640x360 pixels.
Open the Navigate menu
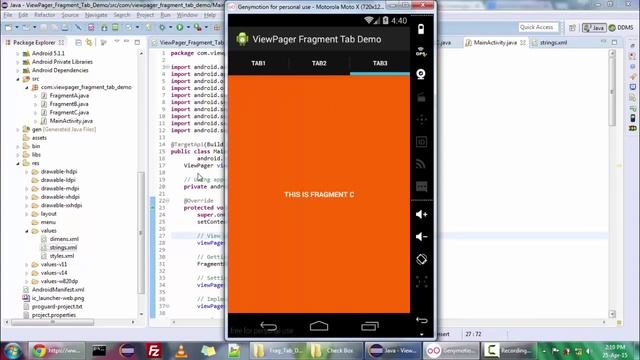click(x=96, y=15)
